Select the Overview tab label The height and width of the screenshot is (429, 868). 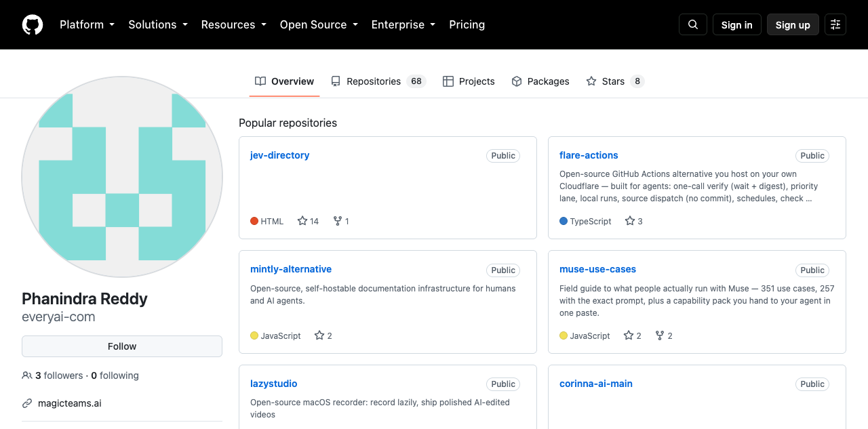point(292,81)
